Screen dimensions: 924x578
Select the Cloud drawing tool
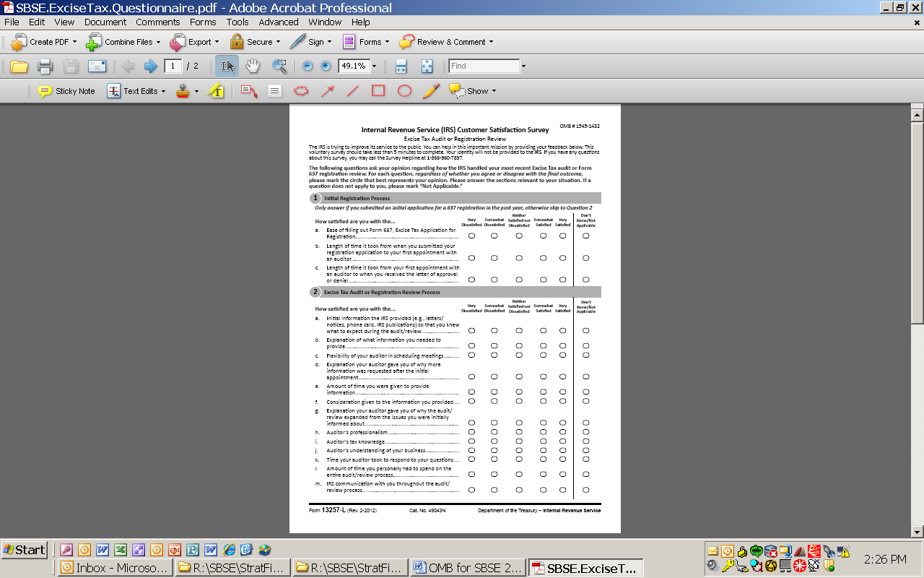click(301, 91)
